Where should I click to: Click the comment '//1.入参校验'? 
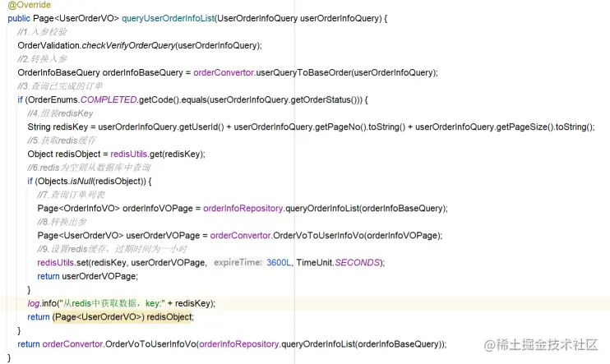[x=42, y=32]
